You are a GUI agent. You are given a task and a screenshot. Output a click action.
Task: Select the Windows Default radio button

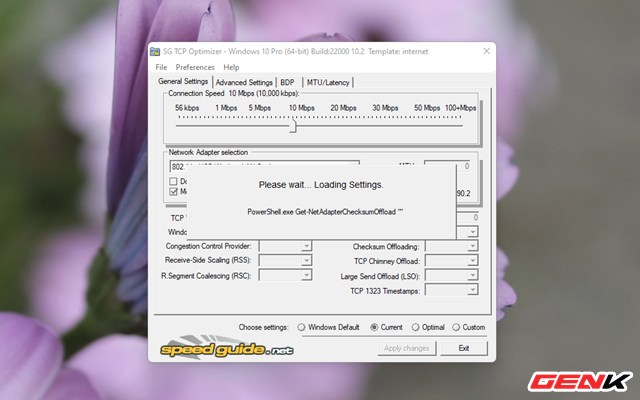301,327
